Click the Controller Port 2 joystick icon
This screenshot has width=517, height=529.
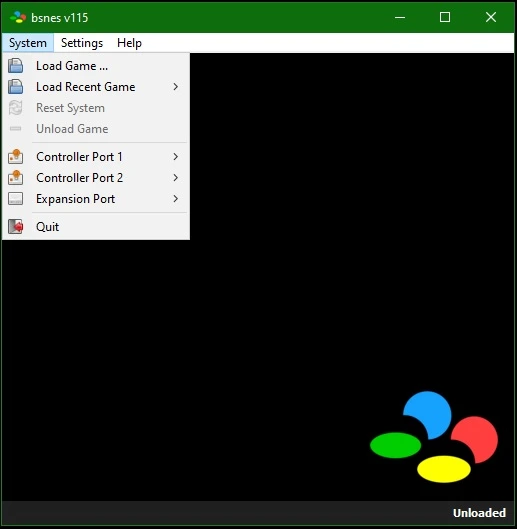[x=16, y=178]
